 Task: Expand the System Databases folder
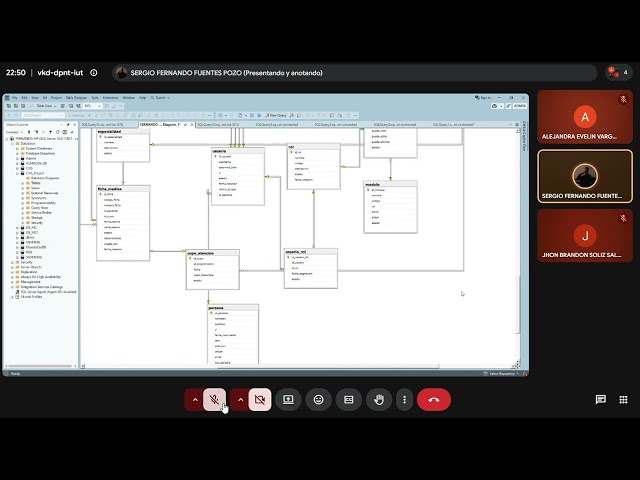click(17, 149)
